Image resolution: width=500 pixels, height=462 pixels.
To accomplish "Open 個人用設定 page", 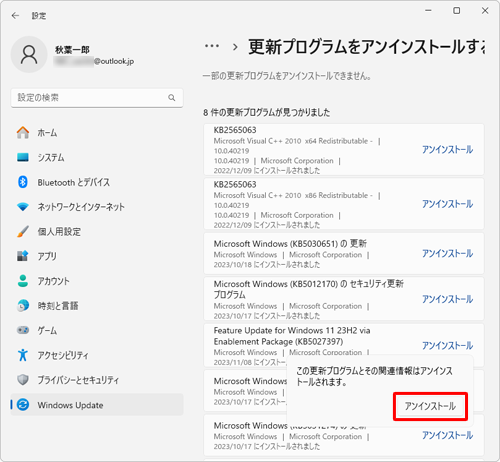I will pyautogui.click(x=97, y=231).
